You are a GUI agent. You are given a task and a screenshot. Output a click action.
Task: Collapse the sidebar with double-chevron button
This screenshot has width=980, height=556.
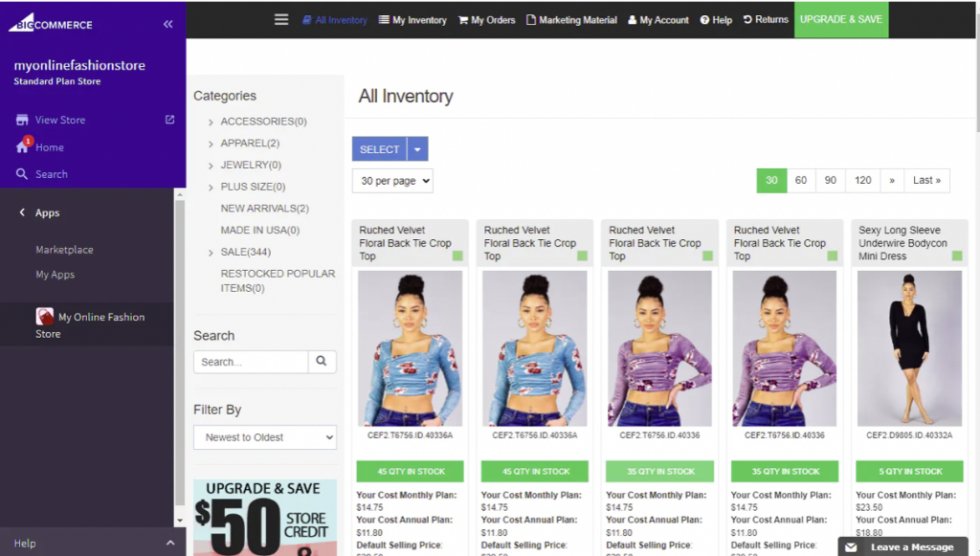point(167,24)
